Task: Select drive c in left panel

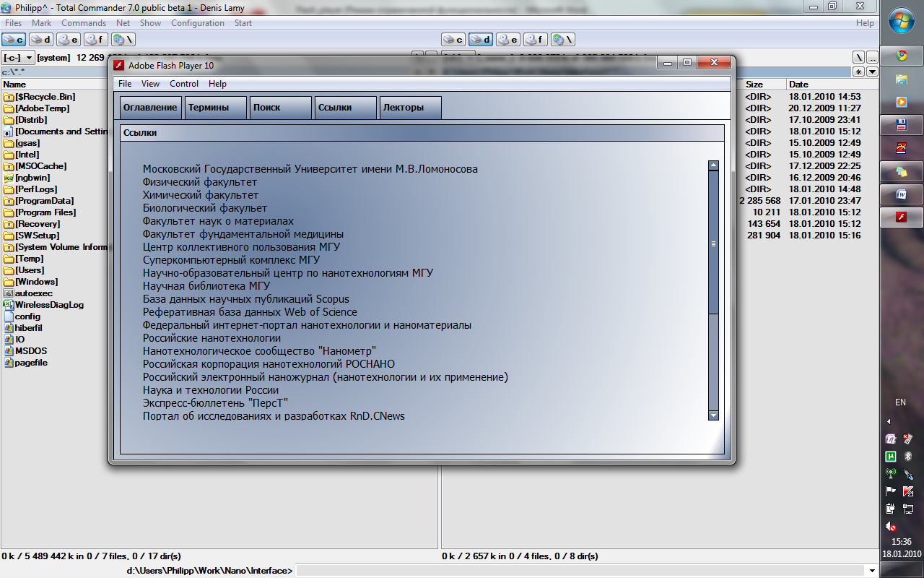Action: [14, 40]
